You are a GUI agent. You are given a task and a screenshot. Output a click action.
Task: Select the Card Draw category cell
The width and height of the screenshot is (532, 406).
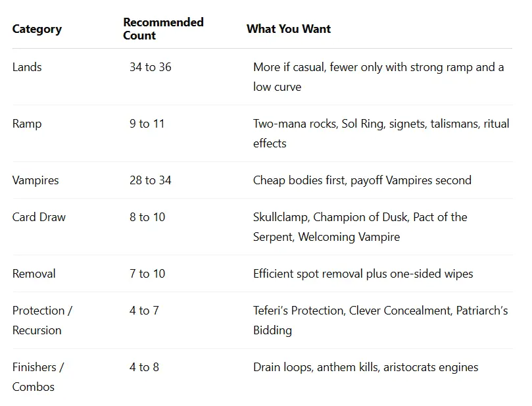click(x=39, y=217)
